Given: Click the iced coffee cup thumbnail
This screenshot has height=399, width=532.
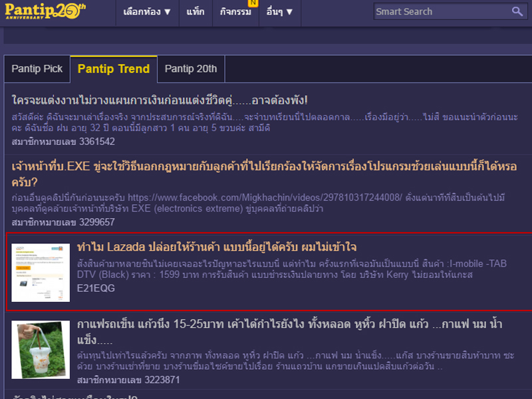Looking at the screenshot, I should coord(41,350).
